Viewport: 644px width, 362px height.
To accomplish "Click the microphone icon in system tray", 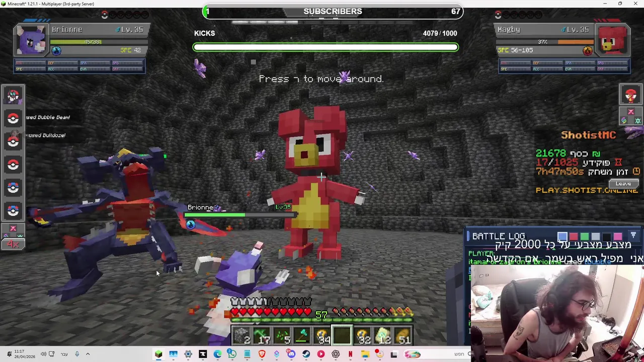I will point(77,354).
